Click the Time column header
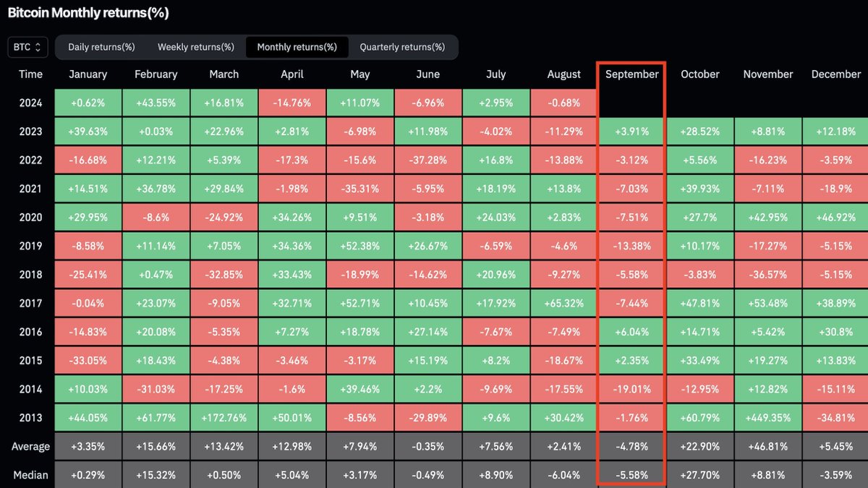This screenshot has width=868, height=488. tap(30, 74)
